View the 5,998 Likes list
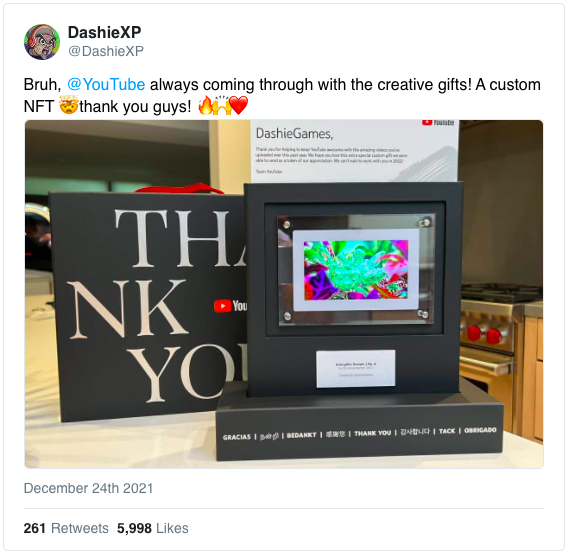570x554 pixels. [153, 528]
